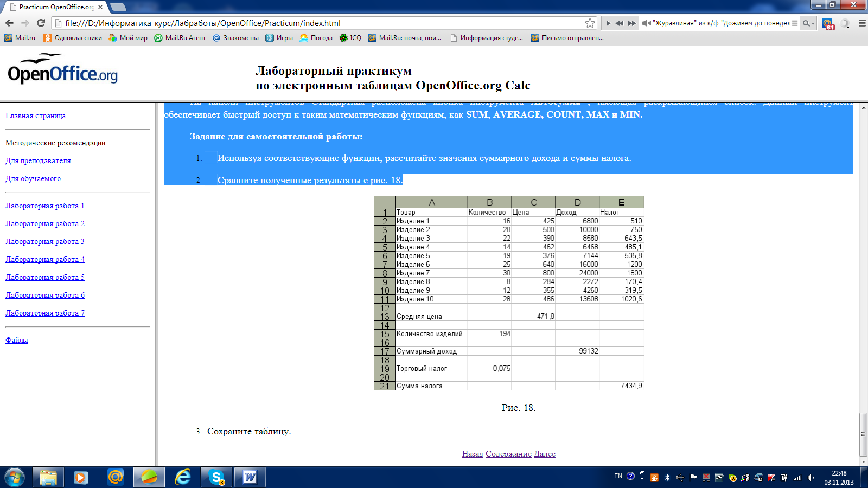
Task: Click the blue help question-mark tray icon
Action: point(630,476)
